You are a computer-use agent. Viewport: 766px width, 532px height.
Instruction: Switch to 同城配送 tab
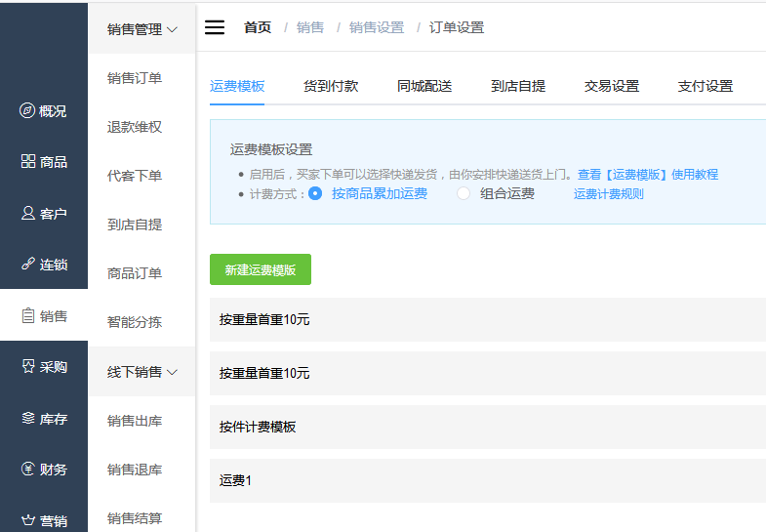tap(424, 86)
